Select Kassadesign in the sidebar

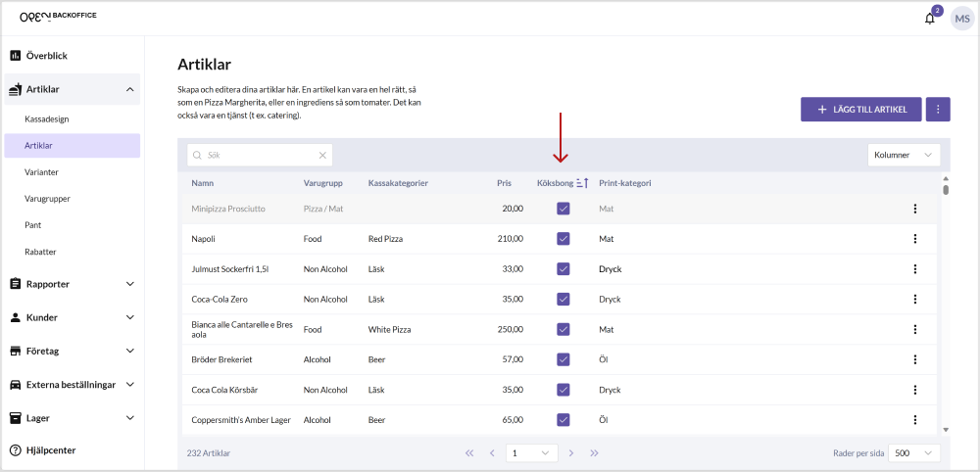(x=46, y=118)
